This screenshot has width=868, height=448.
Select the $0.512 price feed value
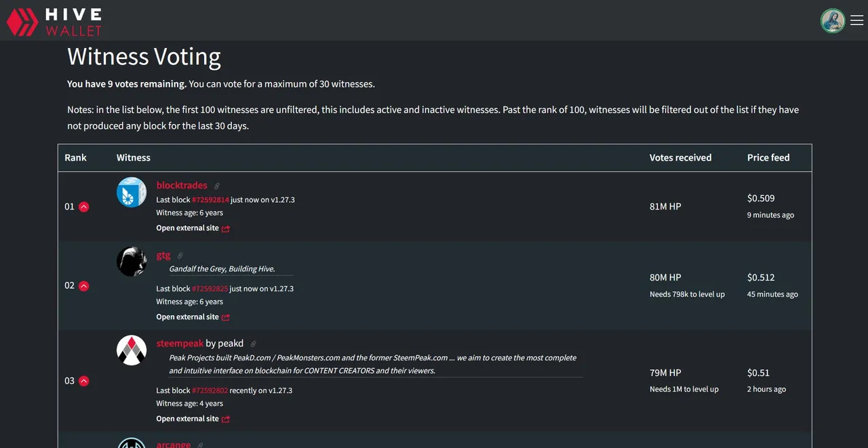(761, 277)
